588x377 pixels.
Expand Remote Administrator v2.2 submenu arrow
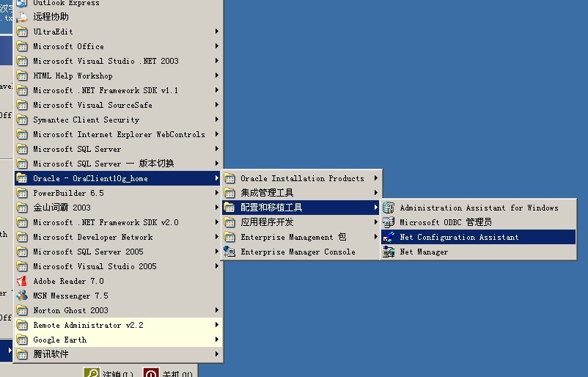[217, 325]
